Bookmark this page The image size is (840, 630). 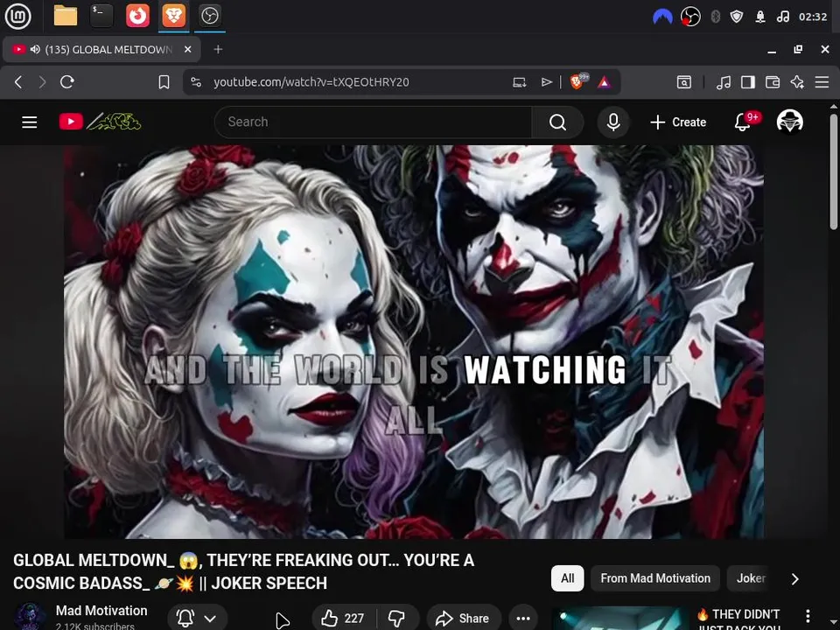tap(164, 82)
